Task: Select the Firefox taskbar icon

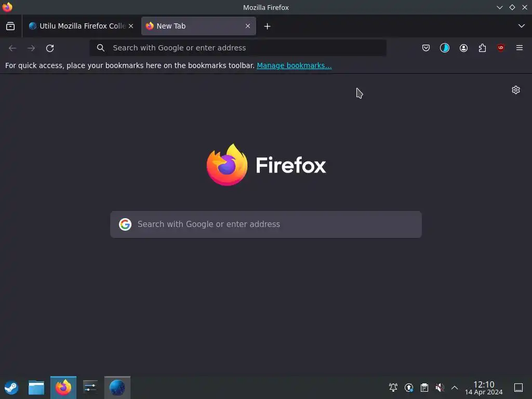Action: 63,388
